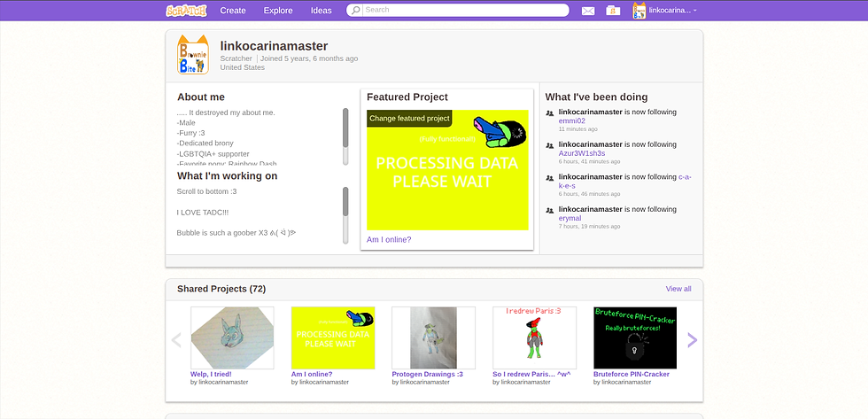The width and height of the screenshot is (868, 419).
Task: Open the So I redrew Paris thumbnail
Action: point(534,338)
